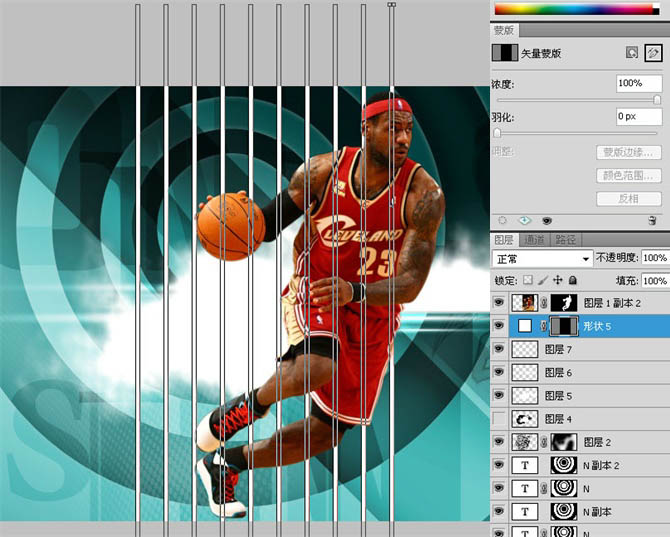This screenshot has width=670, height=537.
Task: Hide the 图层 1 副本 2 layer
Action: tap(499, 303)
